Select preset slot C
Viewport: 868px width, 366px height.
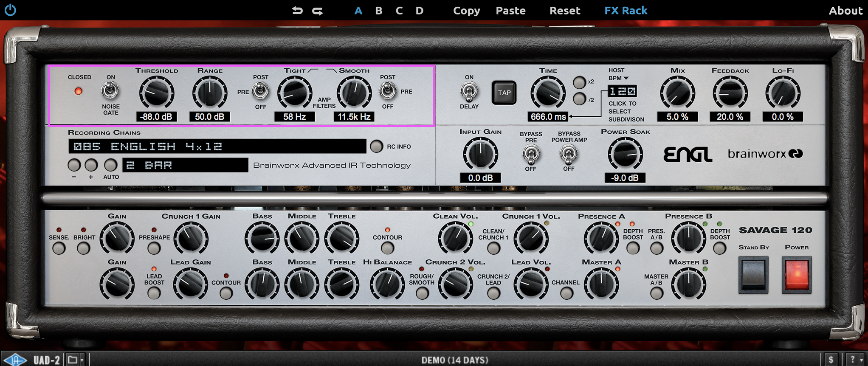[399, 11]
